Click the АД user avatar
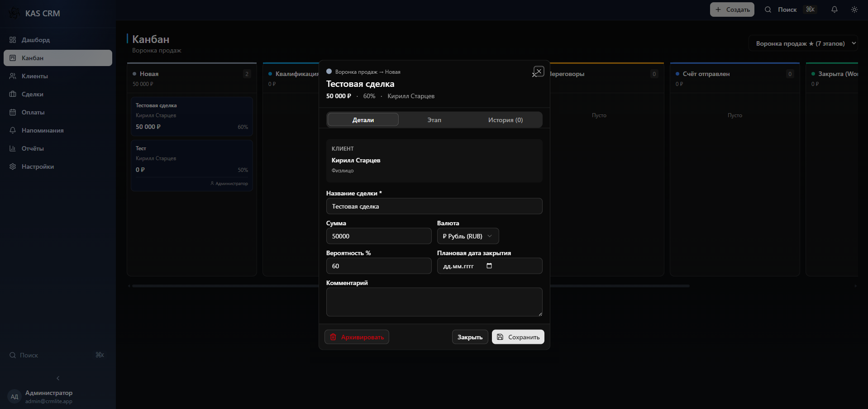The image size is (868, 409). pos(14,397)
